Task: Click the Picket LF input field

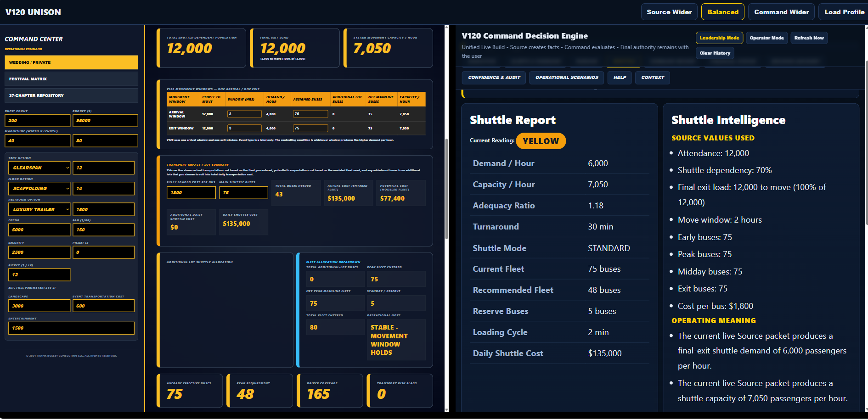Action: [103, 252]
